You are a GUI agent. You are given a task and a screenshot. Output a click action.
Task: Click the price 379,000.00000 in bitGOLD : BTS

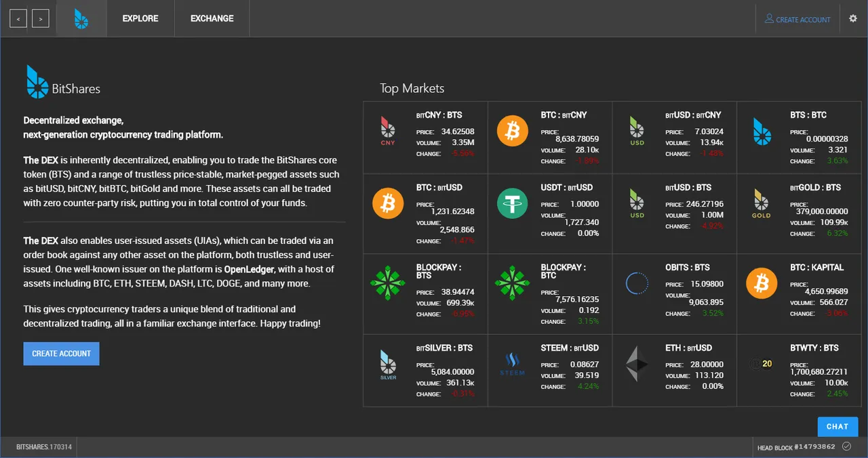click(821, 211)
